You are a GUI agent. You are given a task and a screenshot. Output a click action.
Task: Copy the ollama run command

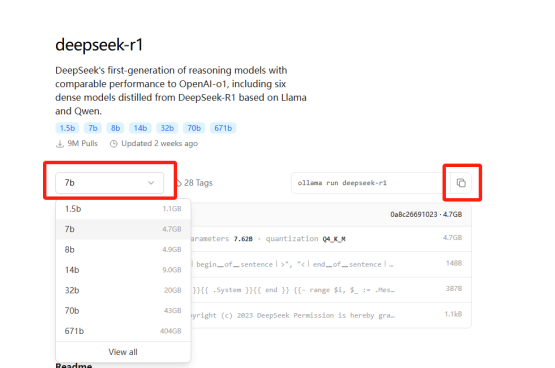point(461,183)
